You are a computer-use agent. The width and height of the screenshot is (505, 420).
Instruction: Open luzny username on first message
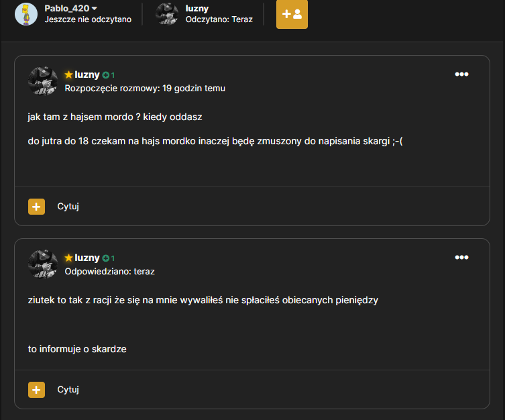coord(87,74)
